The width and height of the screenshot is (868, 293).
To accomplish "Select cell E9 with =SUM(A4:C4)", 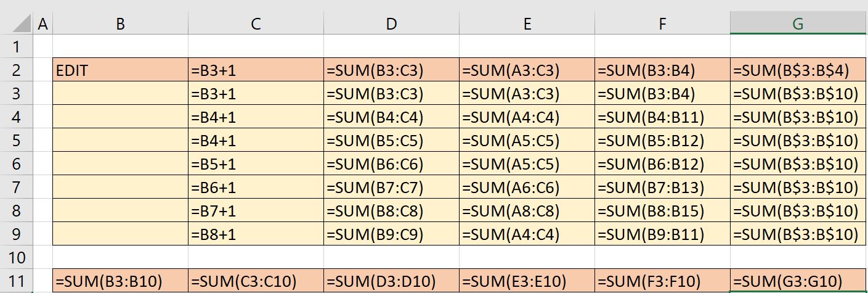I will (527, 234).
